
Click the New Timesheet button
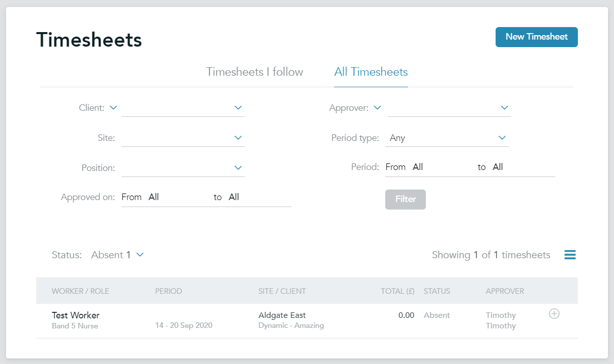coord(536,37)
